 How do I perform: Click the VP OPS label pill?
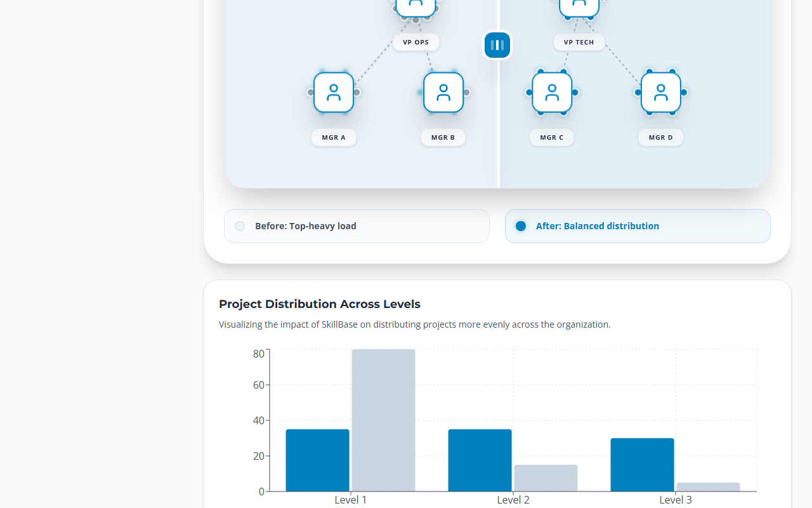[416, 42]
